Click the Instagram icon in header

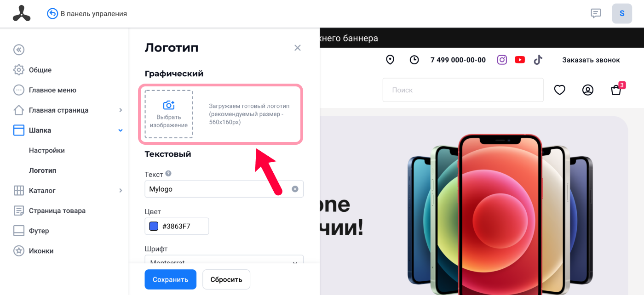pyautogui.click(x=502, y=60)
